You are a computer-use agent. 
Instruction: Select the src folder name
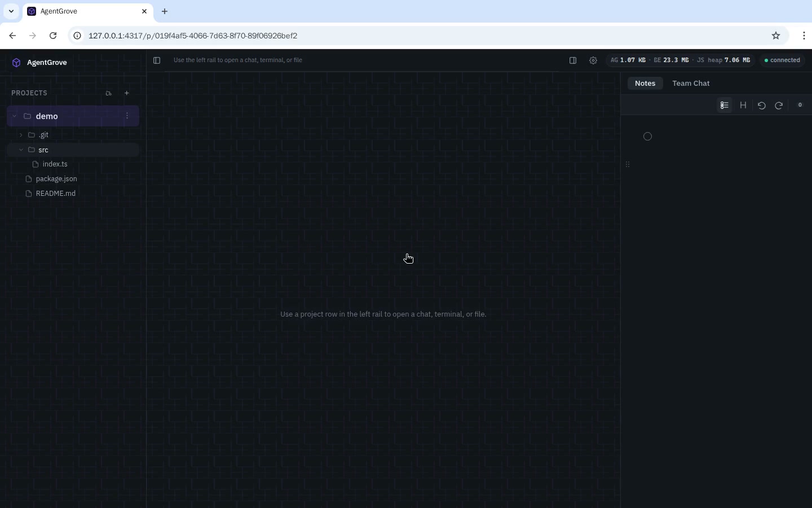pos(43,150)
